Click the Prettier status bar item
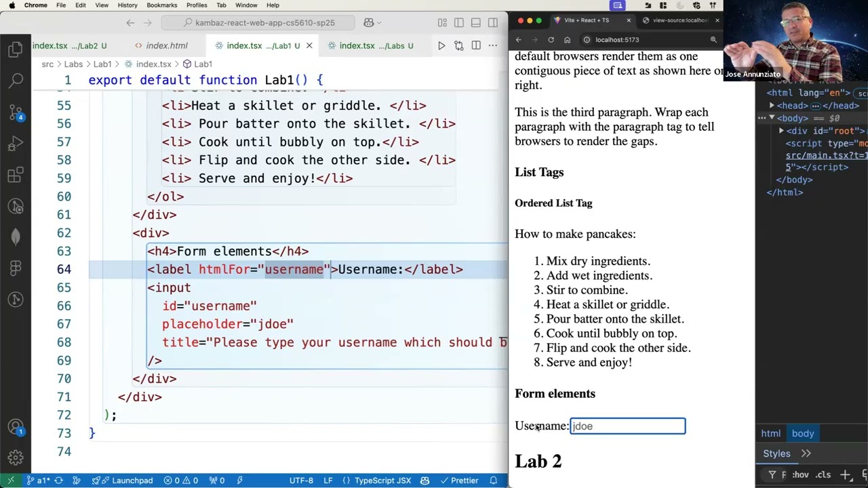 click(x=459, y=481)
